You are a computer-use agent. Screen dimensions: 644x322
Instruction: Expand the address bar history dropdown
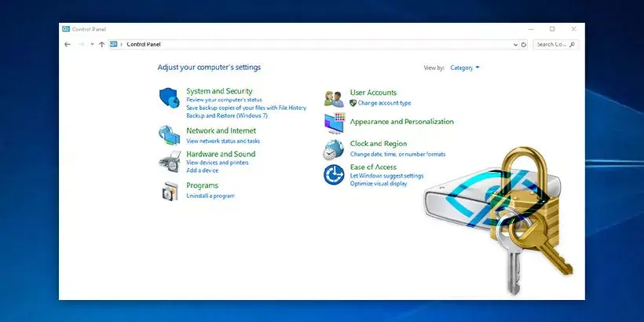[x=515, y=44]
